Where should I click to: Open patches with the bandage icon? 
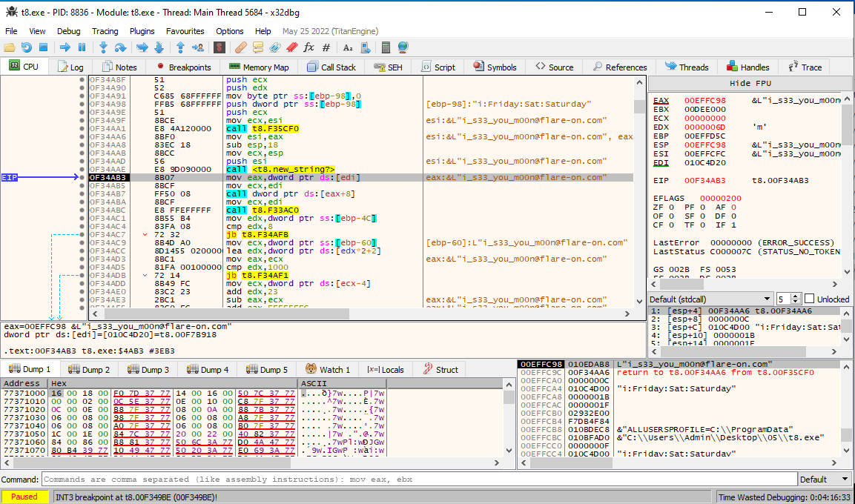240,47
